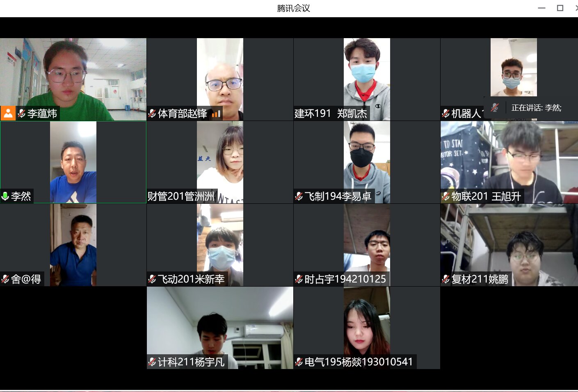The height and width of the screenshot is (392, 578).
Task: Click the orange signal strength bars beside 体育部赵锋
Action: click(x=216, y=114)
